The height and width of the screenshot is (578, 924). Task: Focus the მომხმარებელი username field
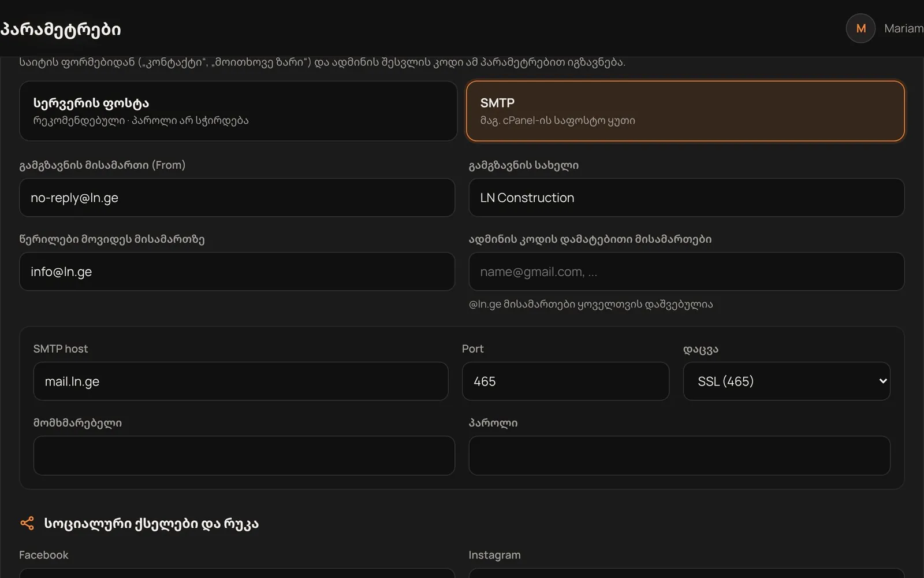[x=244, y=455]
